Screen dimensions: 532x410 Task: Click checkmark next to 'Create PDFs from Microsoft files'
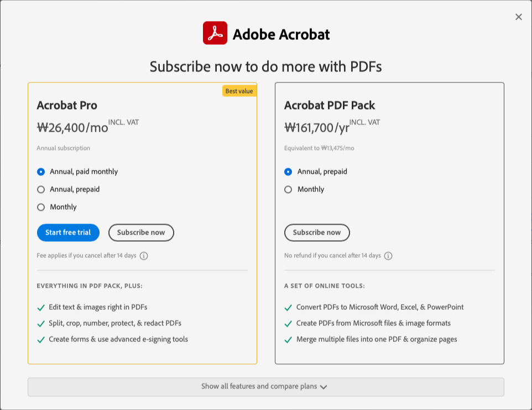pyautogui.click(x=288, y=324)
